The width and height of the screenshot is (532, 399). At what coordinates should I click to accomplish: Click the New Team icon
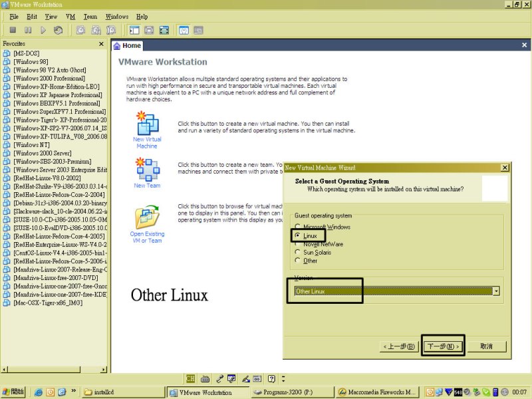tap(147, 169)
